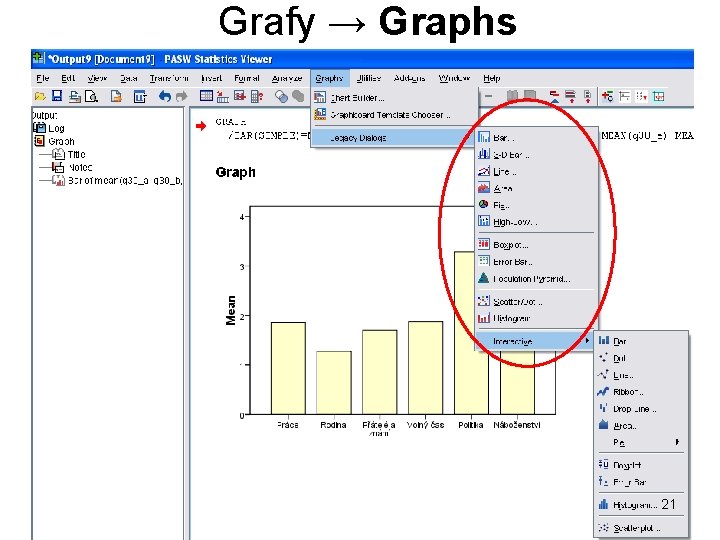The height and width of the screenshot is (540, 720).
Task: Open Print Preview from the toolbar
Action: click(x=92, y=96)
